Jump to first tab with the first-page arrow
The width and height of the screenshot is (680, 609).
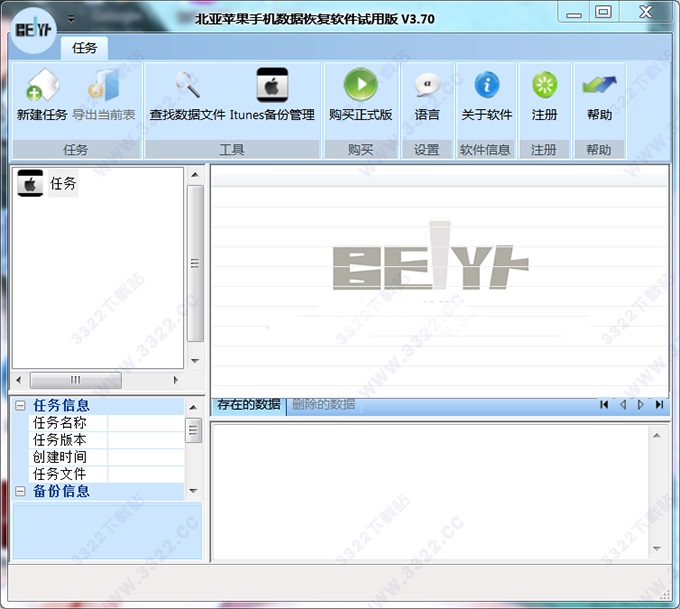604,405
